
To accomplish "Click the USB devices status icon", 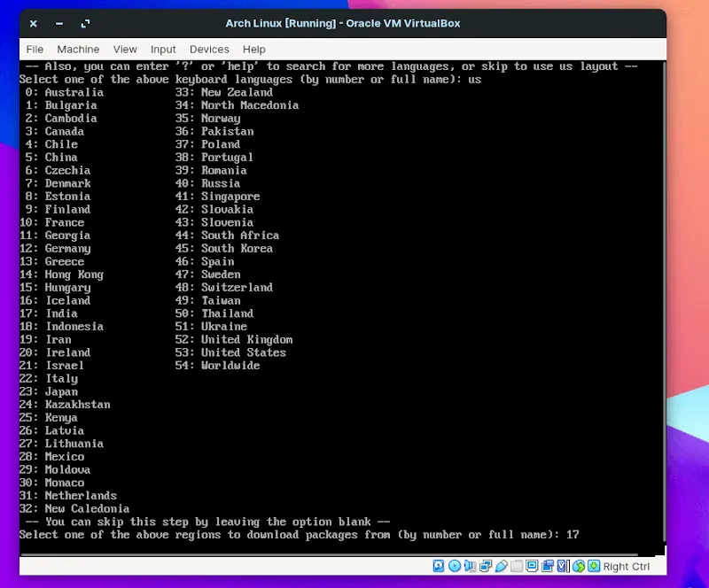I will [502, 566].
